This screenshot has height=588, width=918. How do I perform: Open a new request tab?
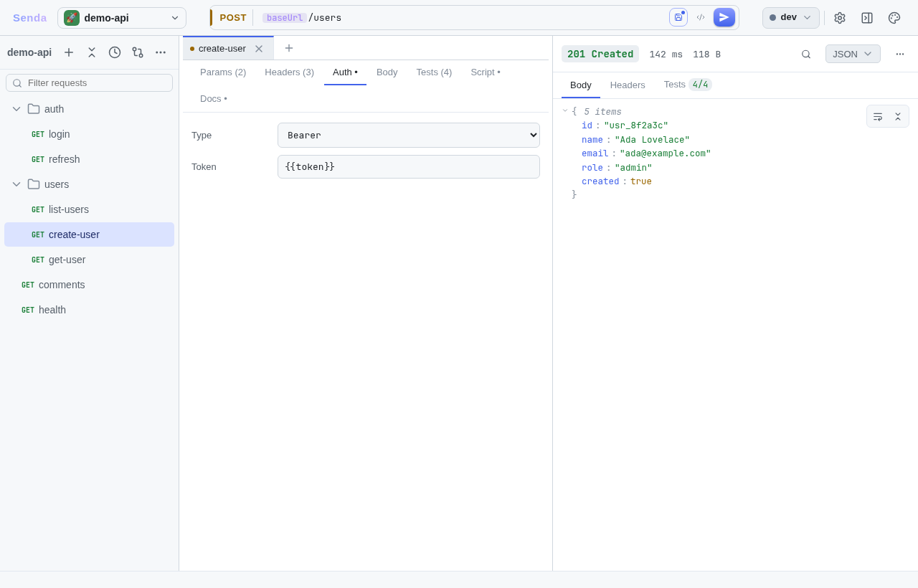click(289, 48)
